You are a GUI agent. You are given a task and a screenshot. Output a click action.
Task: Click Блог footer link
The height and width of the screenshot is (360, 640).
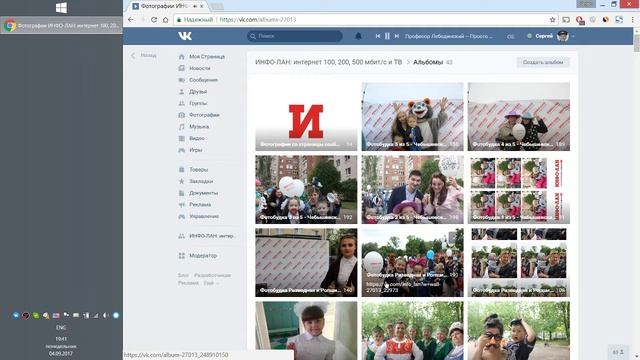pos(183,276)
